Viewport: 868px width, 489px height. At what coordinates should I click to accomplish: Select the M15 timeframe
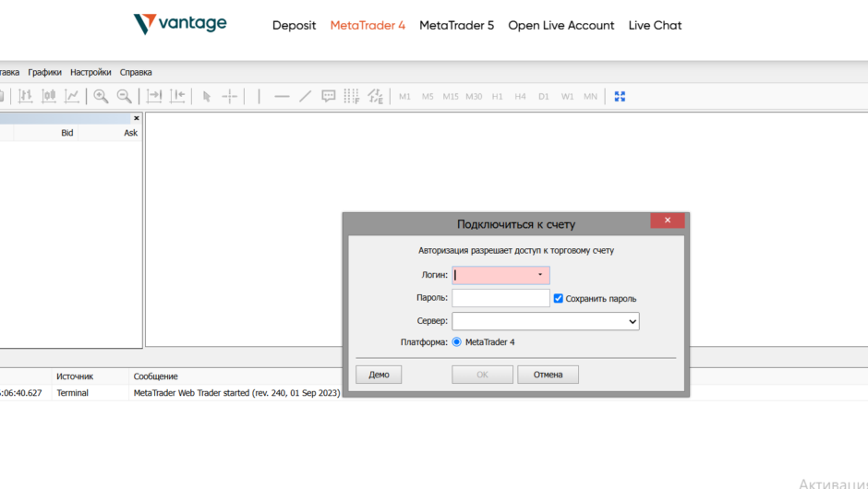tap(451, 96)
